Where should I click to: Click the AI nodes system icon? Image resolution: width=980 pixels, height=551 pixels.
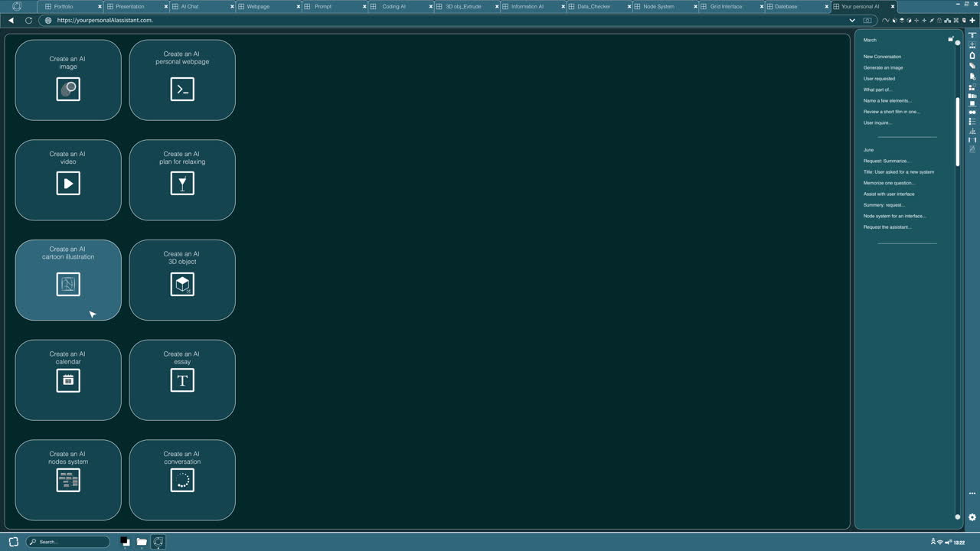[68, 481]
